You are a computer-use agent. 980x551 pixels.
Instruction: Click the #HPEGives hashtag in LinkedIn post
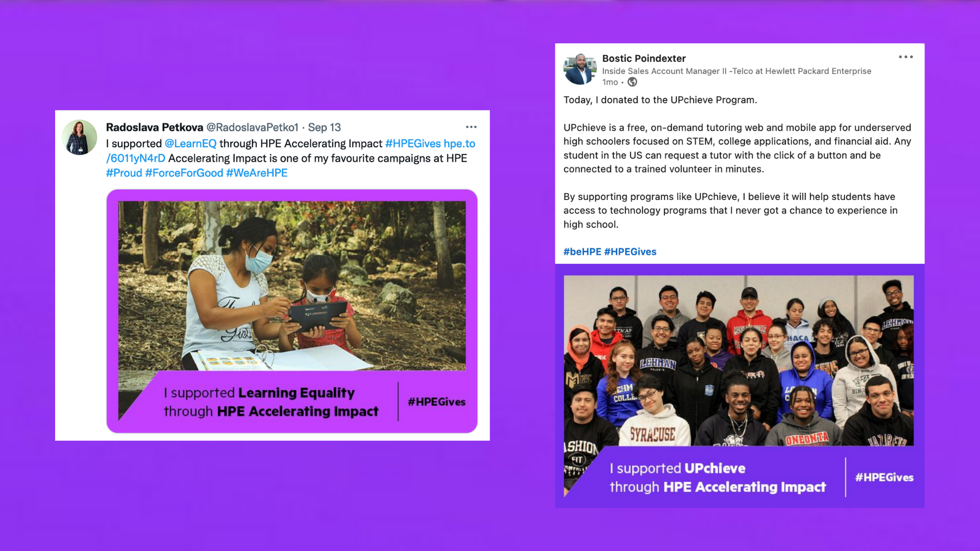[630, 252]
